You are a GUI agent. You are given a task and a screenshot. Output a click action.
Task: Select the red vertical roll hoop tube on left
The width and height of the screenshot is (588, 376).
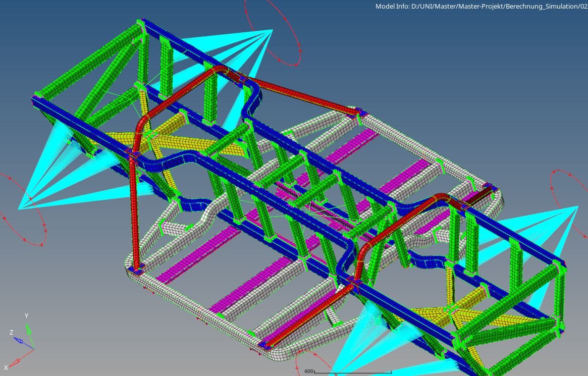point(134,212)
